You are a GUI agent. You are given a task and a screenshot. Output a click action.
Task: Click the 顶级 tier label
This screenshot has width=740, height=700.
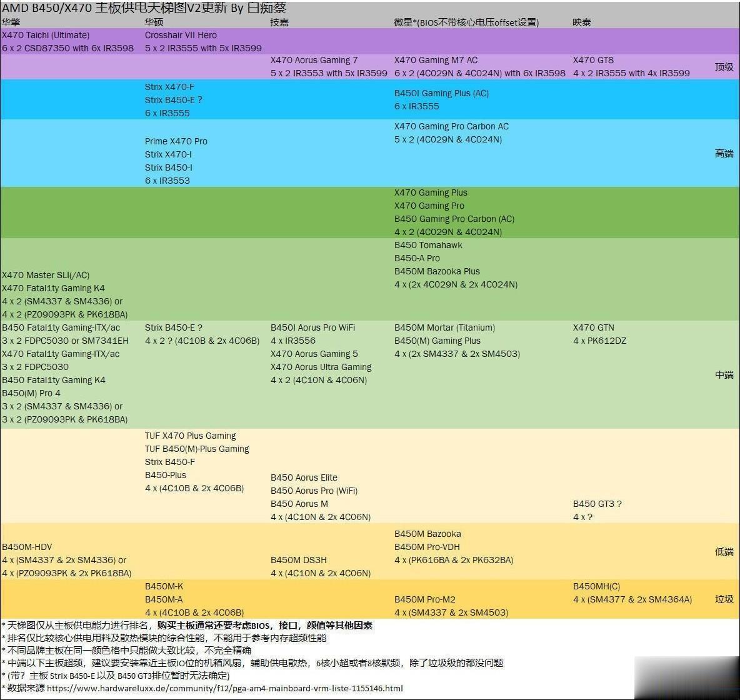[724, 66]
